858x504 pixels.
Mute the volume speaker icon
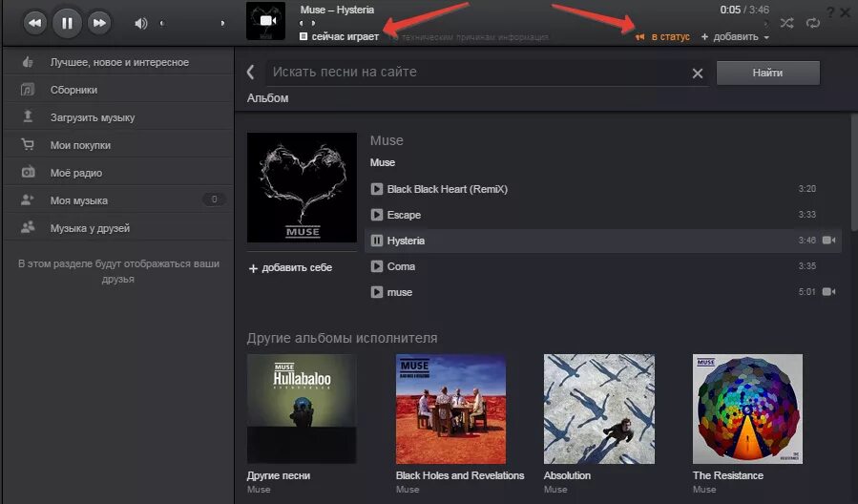[140, 23]
